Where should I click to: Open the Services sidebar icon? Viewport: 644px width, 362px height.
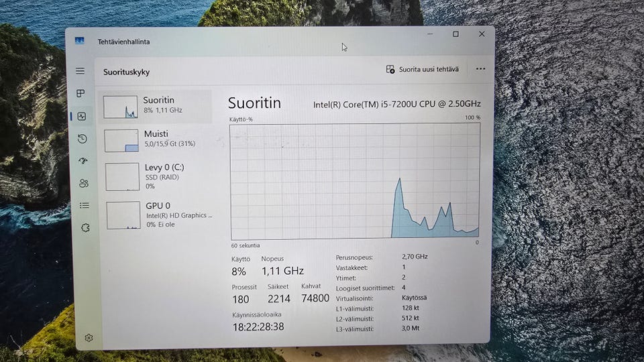[x=85, y=228]
